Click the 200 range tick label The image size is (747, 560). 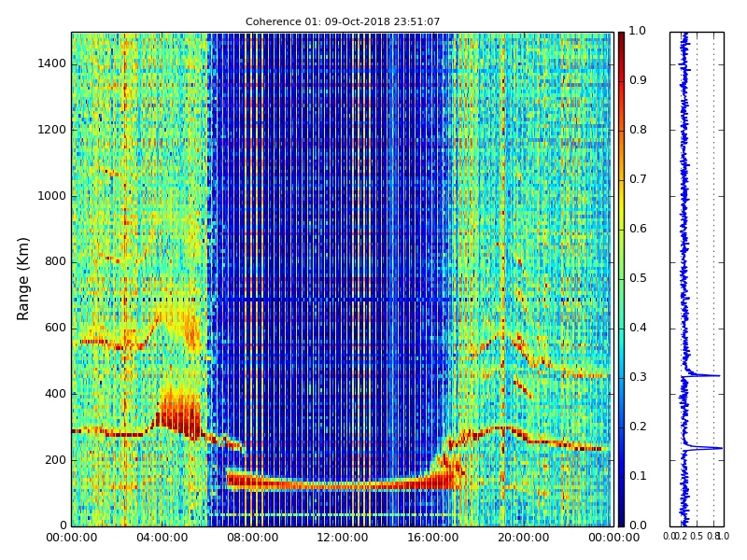click(x=55, y=460)
